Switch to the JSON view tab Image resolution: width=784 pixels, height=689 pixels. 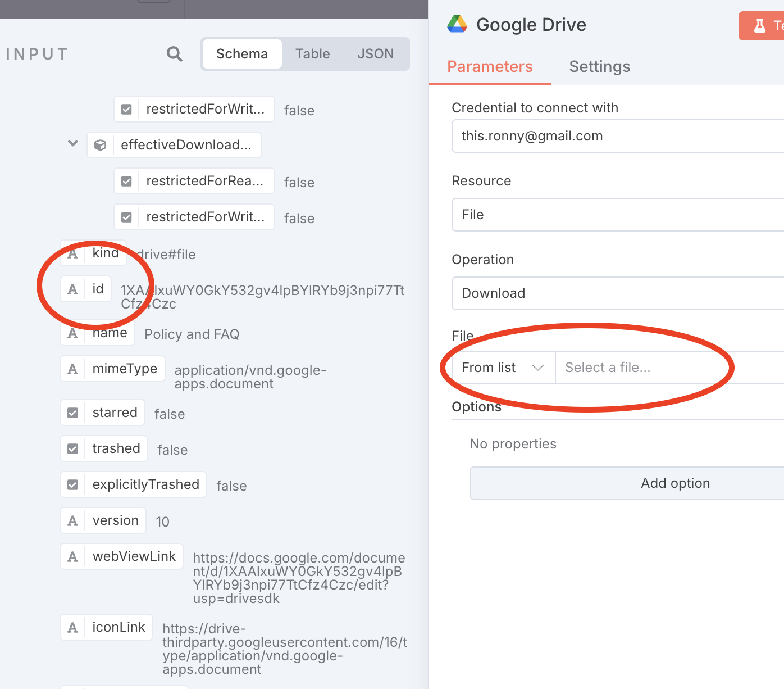click(375, 54)
